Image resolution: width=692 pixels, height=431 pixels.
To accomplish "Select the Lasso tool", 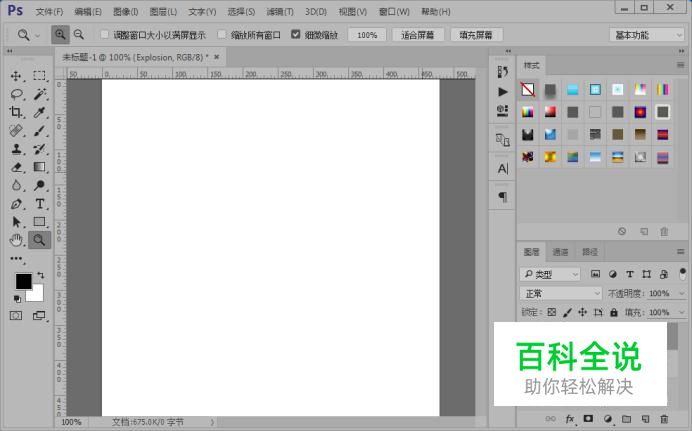I will [x=16, y=94].
